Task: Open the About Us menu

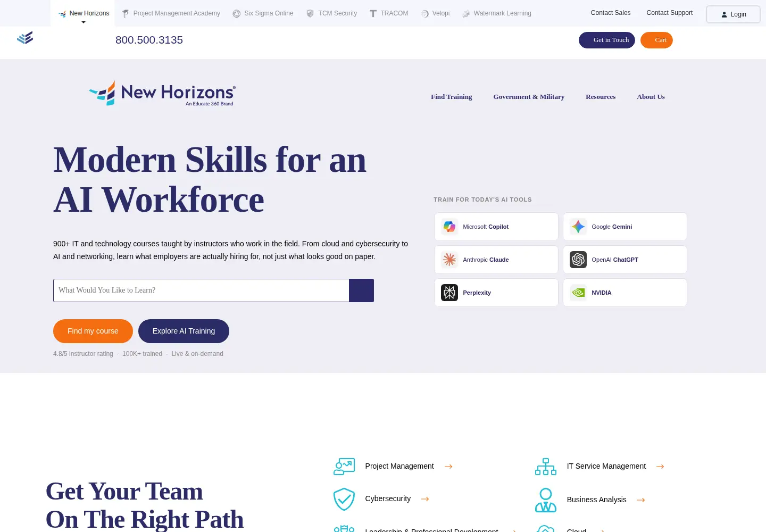Action: point(651,97)
